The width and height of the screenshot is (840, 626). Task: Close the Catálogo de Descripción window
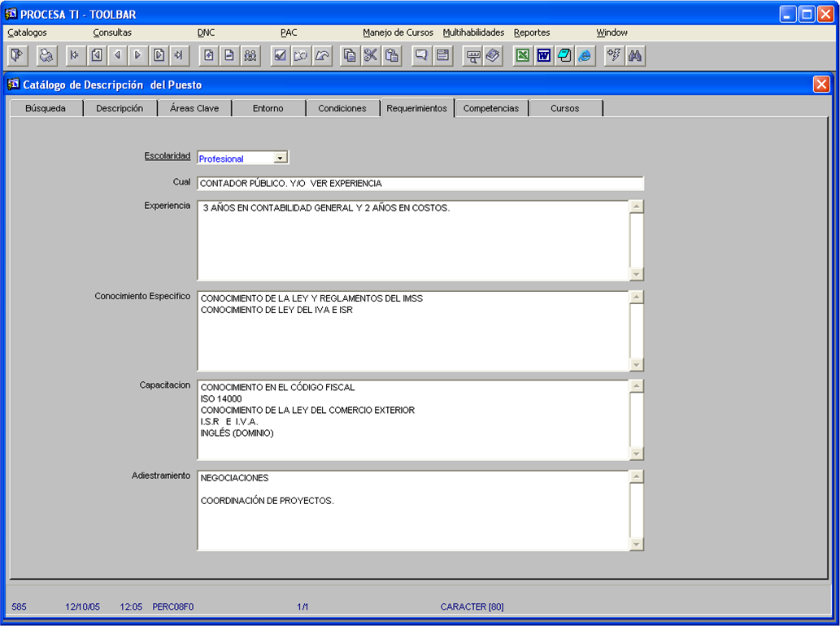821,85
